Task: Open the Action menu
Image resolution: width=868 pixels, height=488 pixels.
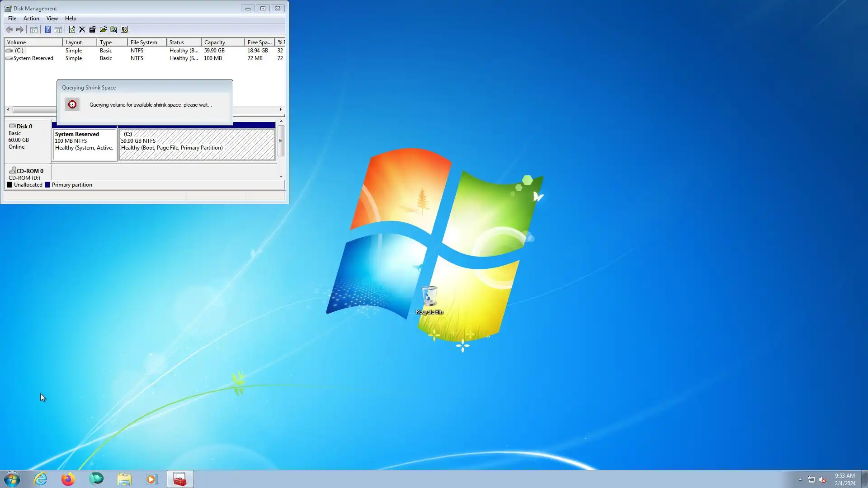Action: click(x=31, y=19)
